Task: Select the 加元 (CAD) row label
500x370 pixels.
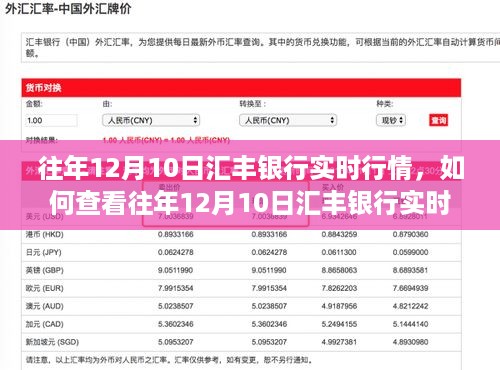Action: pos(45,324)
